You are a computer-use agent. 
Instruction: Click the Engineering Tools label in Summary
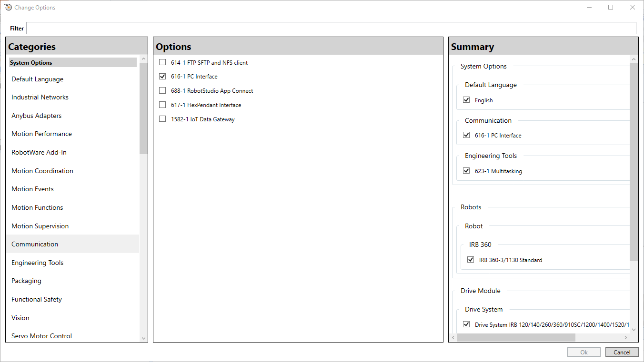click(x=491, y=156)
